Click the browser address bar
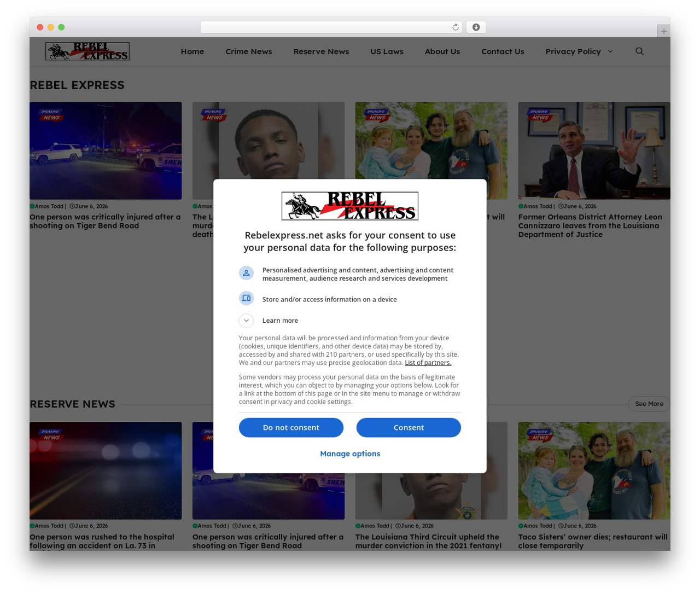The image size is (700, 593). [331, 27]
